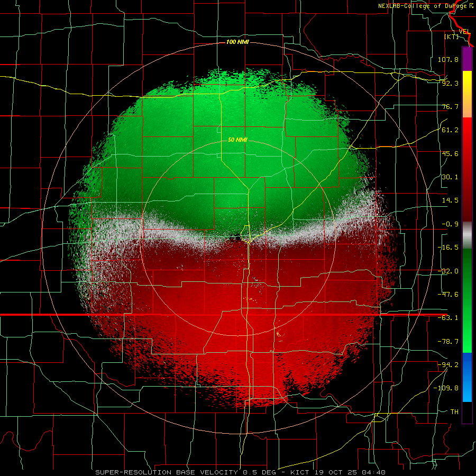
Task: Click the NEXLAB-College of DuPage credit text
Action: tap(426, 6)
